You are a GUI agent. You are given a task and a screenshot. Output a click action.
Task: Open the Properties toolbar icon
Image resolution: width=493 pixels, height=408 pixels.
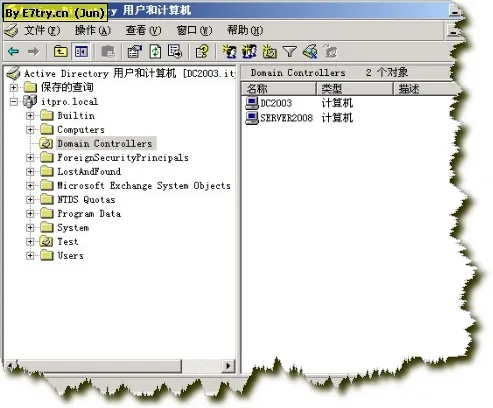[135, 52]
